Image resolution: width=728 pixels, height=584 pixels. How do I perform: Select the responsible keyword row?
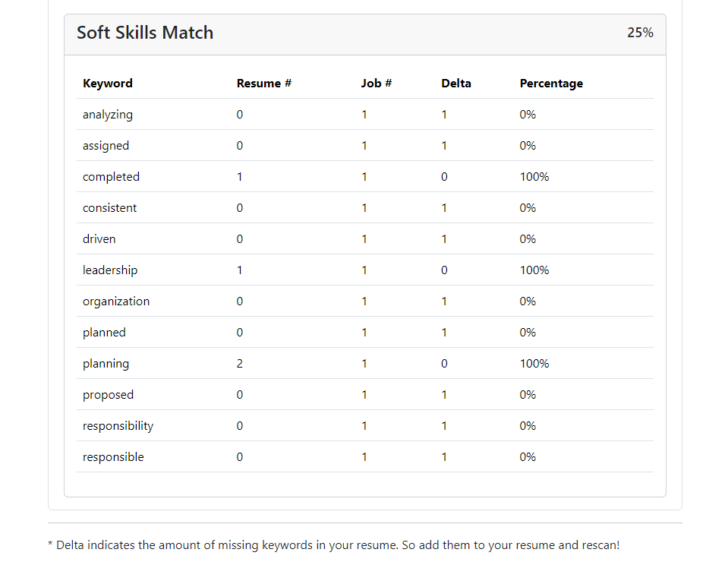pos(365,456)
